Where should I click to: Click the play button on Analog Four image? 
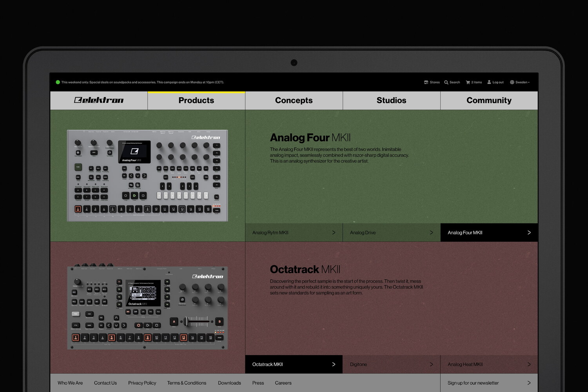point(134,195)
